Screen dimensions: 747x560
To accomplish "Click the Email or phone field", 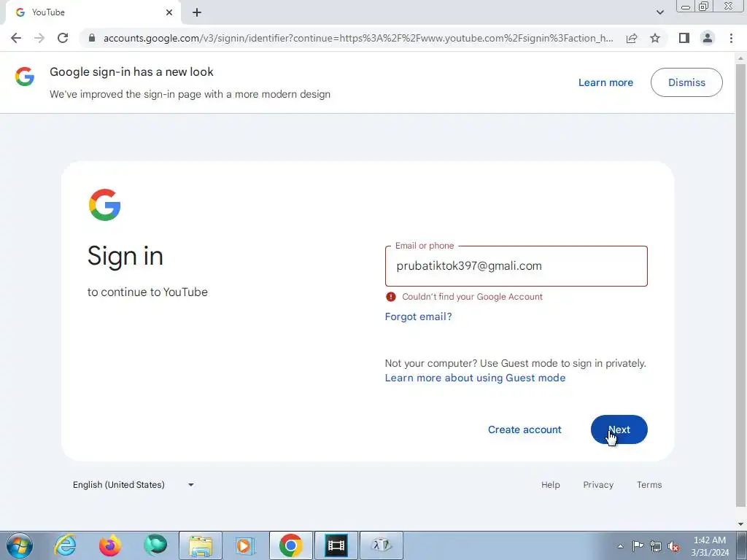I will click(516, 266).
